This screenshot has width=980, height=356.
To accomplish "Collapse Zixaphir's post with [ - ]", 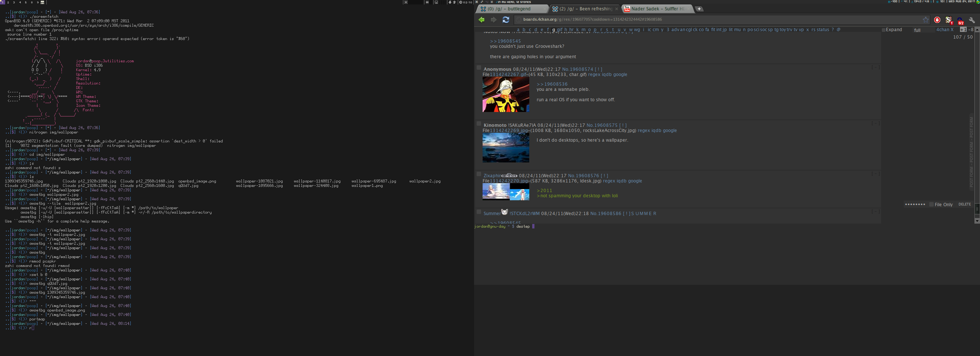I will coord(876,174).
